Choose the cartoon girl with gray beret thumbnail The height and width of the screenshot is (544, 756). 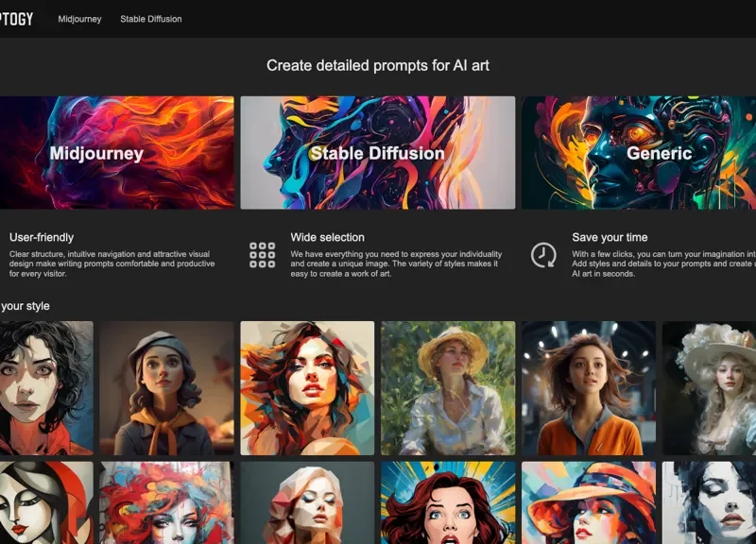(167, 388)
